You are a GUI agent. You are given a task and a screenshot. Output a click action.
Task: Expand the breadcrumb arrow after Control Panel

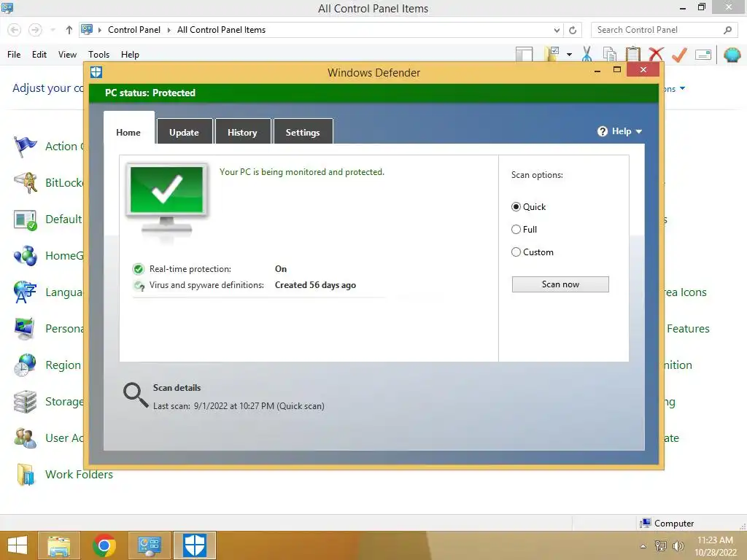pos(169,30)
